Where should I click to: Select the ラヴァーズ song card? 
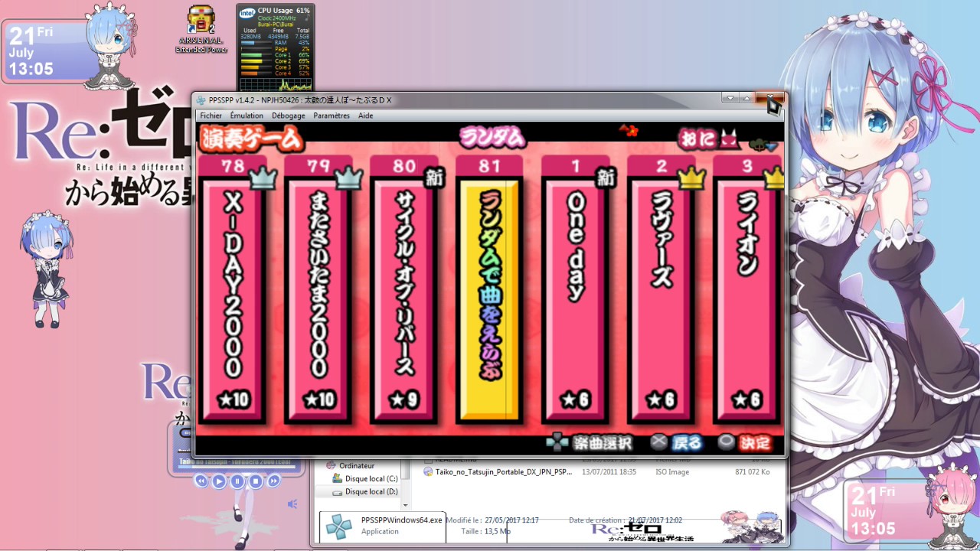tap(661, 291)
